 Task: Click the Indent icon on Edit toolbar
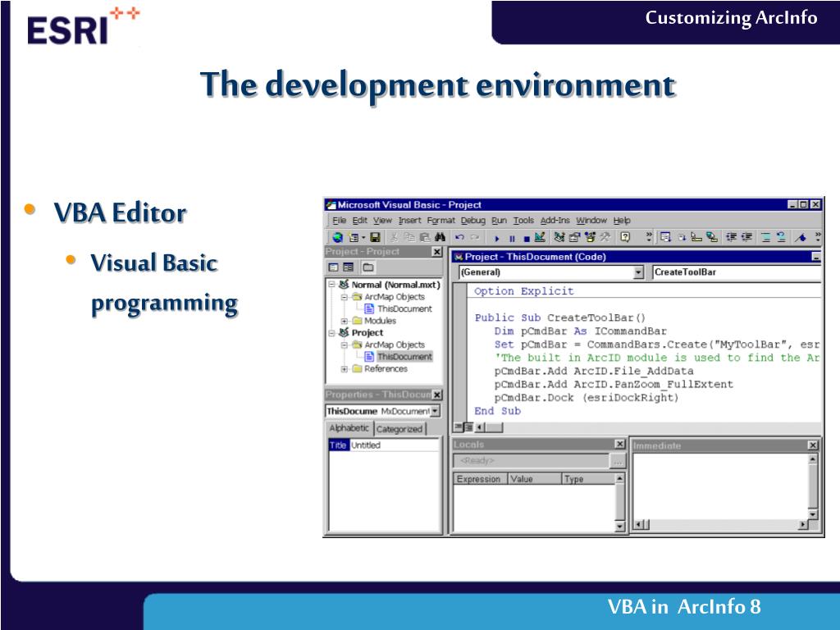[731, 237]
